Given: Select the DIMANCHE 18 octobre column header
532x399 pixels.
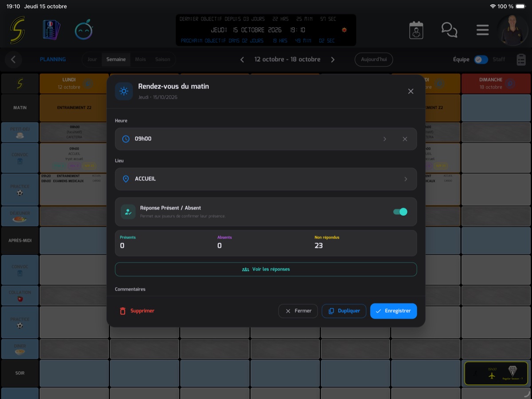Looking at the screenshot, I should [x=496, y=83].
